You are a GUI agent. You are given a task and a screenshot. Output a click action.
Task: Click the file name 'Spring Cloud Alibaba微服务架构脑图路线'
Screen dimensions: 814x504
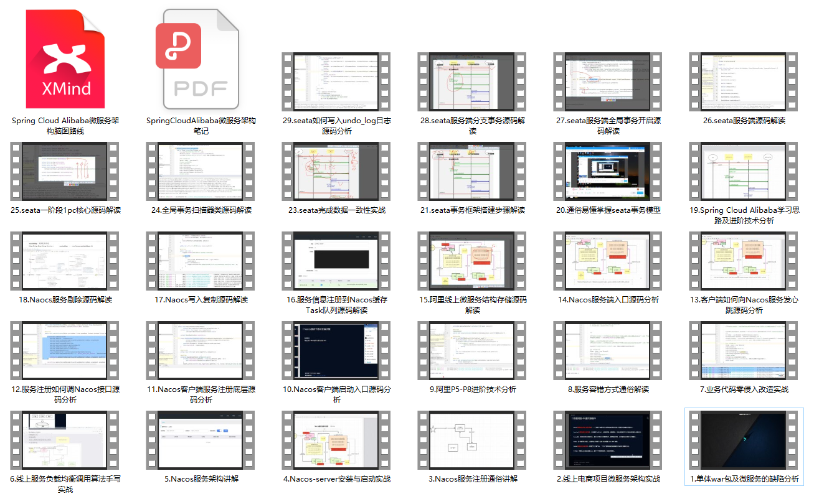[65, 126]
